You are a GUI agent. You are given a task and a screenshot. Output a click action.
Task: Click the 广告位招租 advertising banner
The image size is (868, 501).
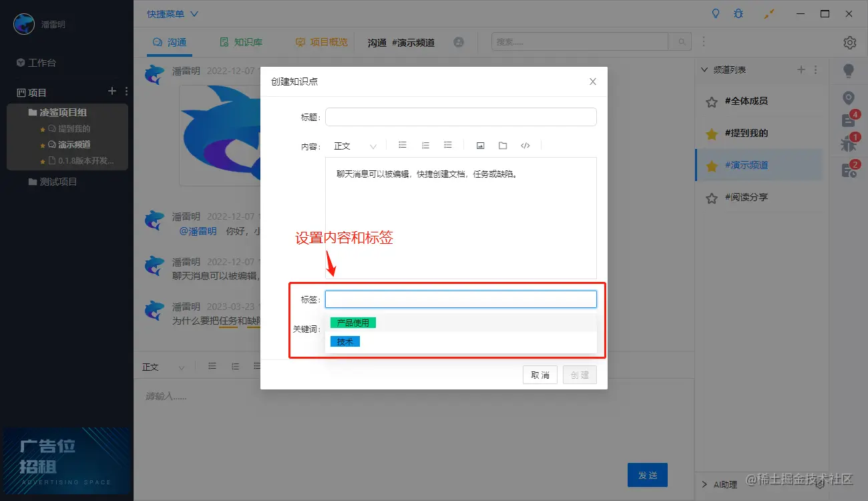tap(67, 461)
